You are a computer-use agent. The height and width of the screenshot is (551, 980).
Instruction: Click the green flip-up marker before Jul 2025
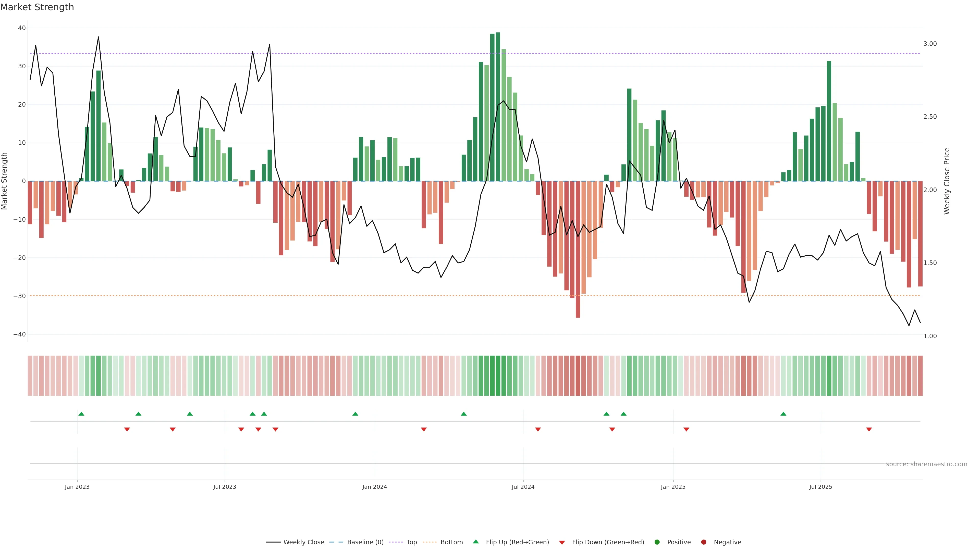pyautogui.click(x=783, y=414)
